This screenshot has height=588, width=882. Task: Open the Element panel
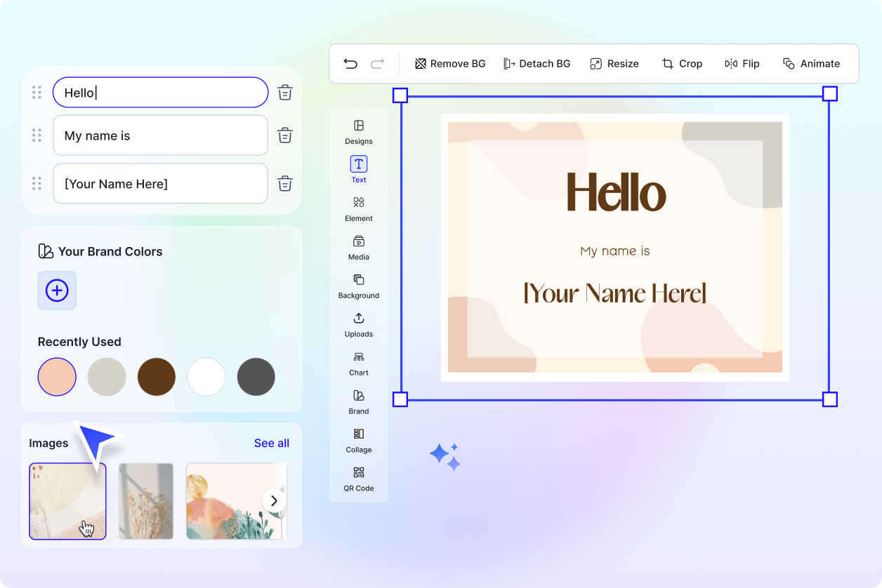click(x=359, y=209)
